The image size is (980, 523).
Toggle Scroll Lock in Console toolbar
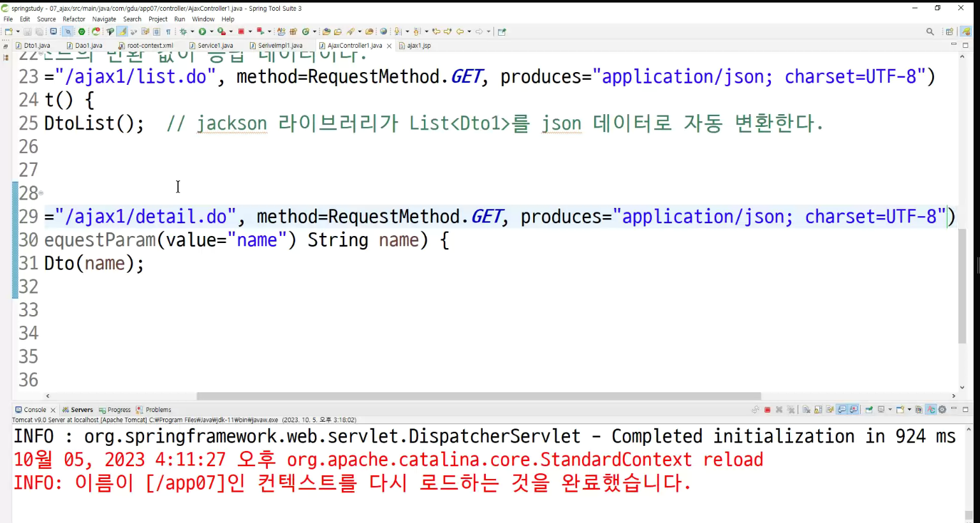tap(818, 409)
